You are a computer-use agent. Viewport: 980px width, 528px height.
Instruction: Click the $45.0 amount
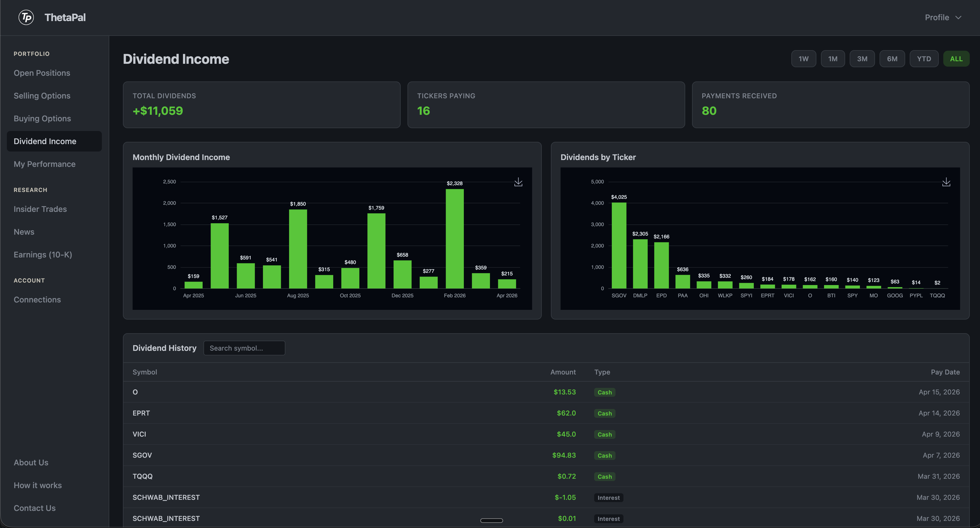[566, 434]
